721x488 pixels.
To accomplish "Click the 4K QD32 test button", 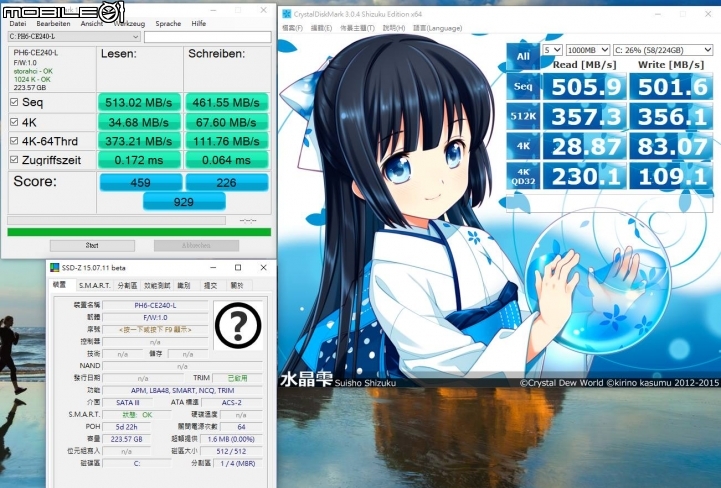I will pos(523,176).
